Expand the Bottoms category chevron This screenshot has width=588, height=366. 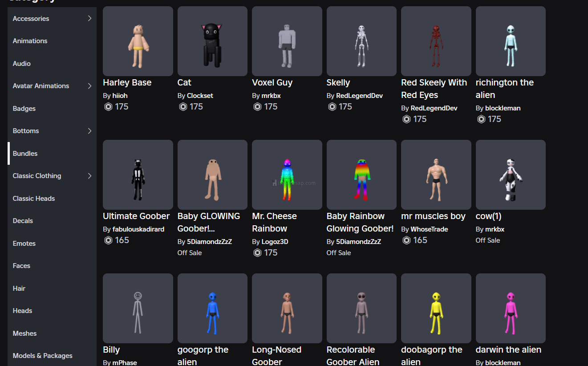pyautogui.click(x=89, y=131)
